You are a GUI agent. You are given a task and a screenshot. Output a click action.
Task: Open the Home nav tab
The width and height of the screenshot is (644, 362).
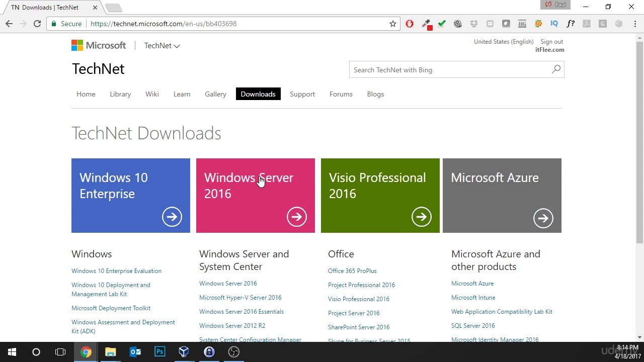click(86, 94)
